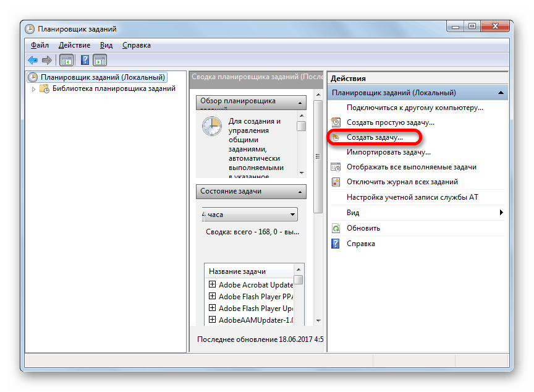This screenshot has width=534, height=392.
Task: Expand the Adobe Acrobat Update task entry
Action: click(x=212, y=284)
